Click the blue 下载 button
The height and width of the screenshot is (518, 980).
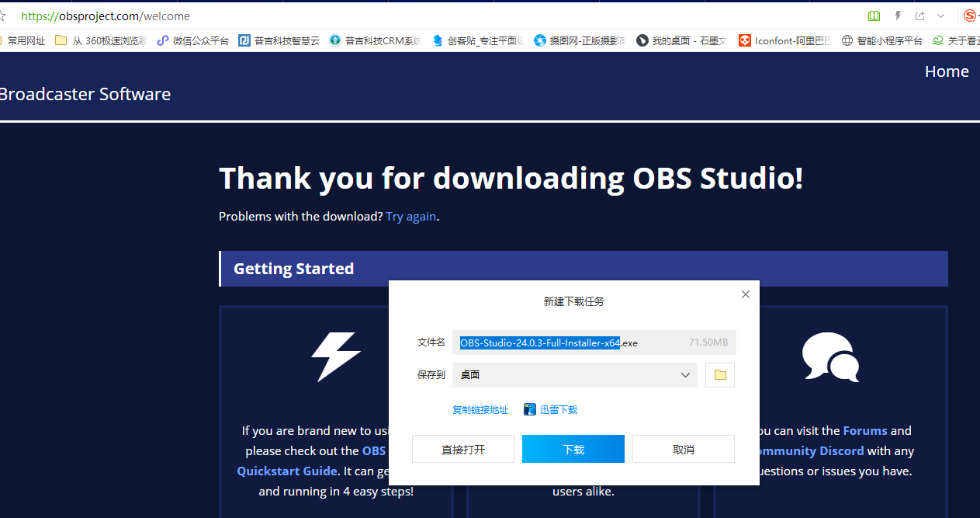click(x=573, y=450)
